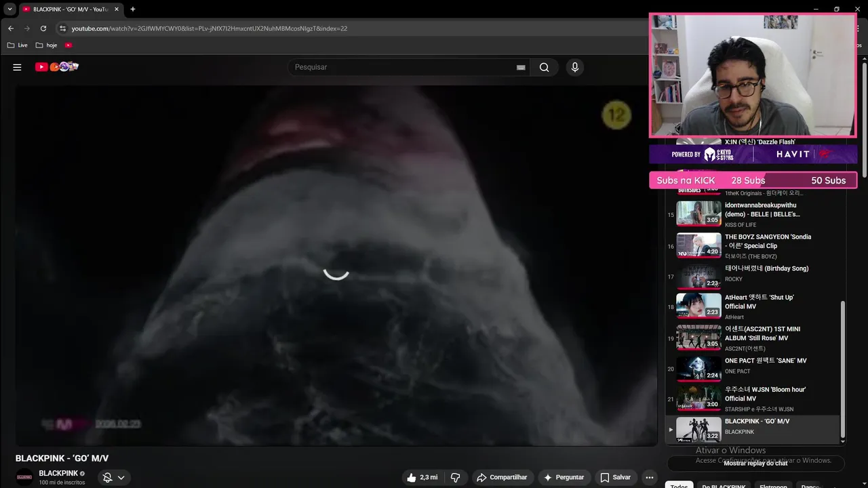Click the browser back arrow
The width and height of the screenshot is (868, 488).
(x=11, y=28)
